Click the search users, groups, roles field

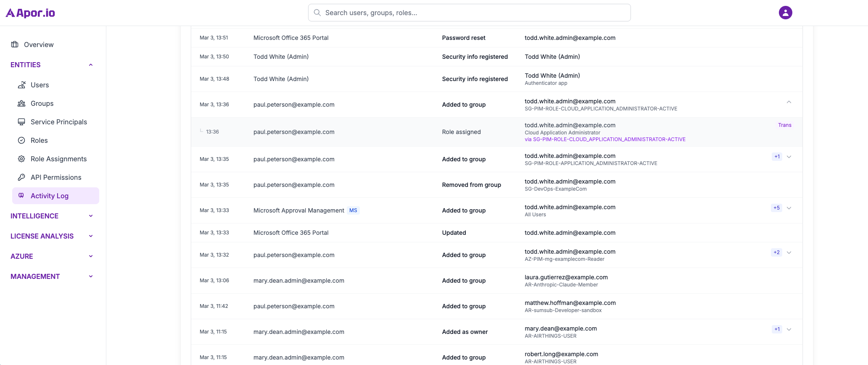point(469,13)
